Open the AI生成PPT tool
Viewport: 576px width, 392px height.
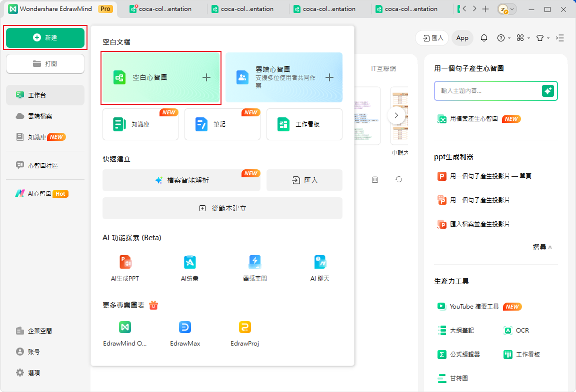click(x=124, y=267)
